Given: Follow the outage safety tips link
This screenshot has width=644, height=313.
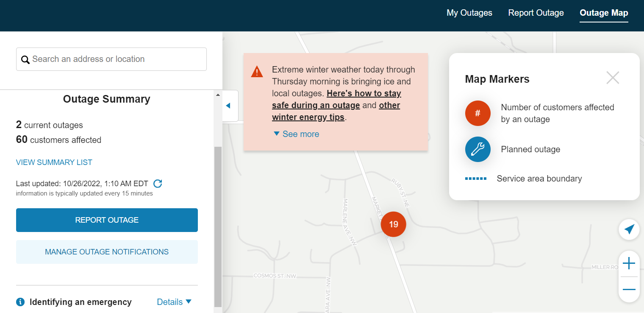Looking at the screenshot, I should click(364, 93).
